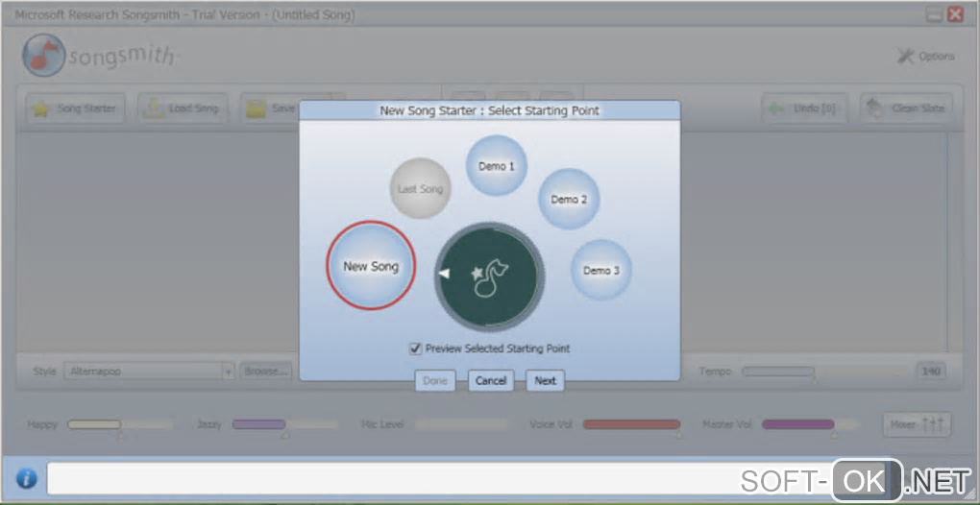
Task: Click the central music note dial
Action: (490, 276)
